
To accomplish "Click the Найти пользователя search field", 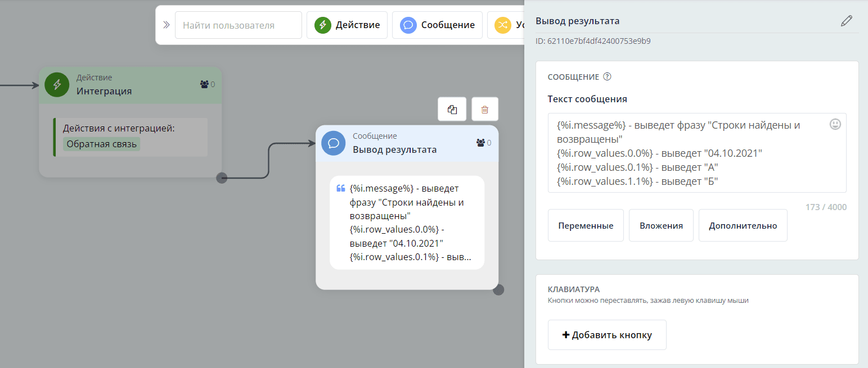I will click(x=238, y=25).
